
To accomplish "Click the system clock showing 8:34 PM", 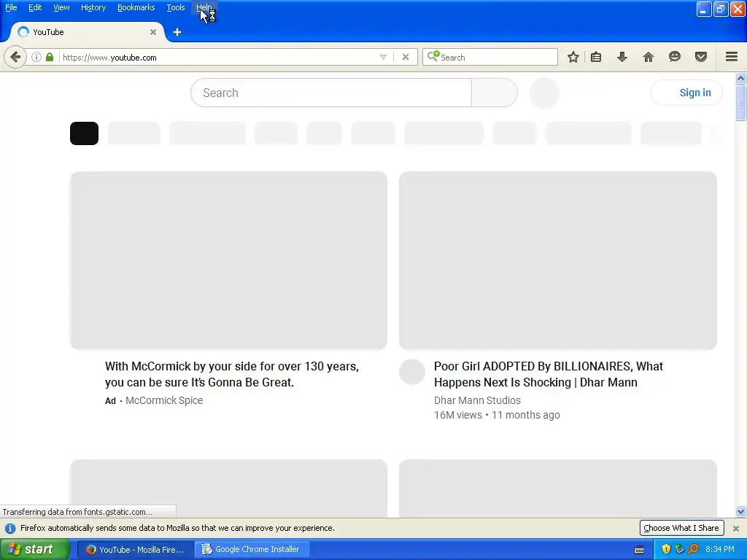I will coord(720,550).
